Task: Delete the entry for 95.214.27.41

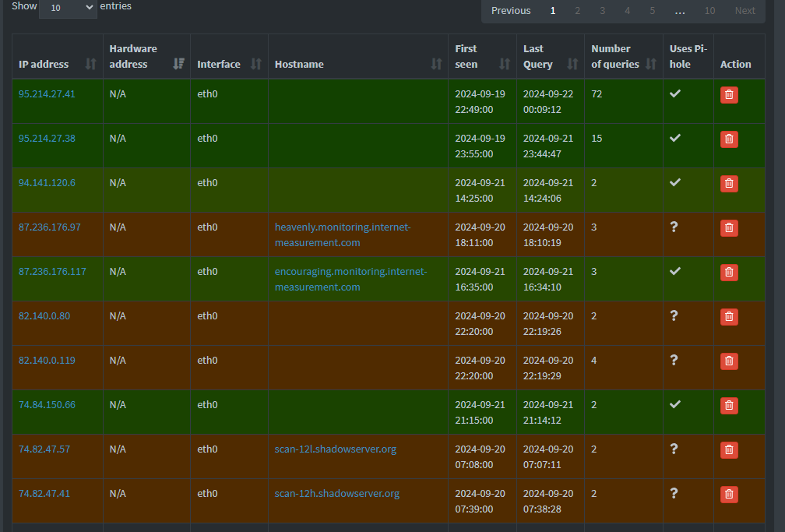Action: pyautogui.click(x=728, y=94)
